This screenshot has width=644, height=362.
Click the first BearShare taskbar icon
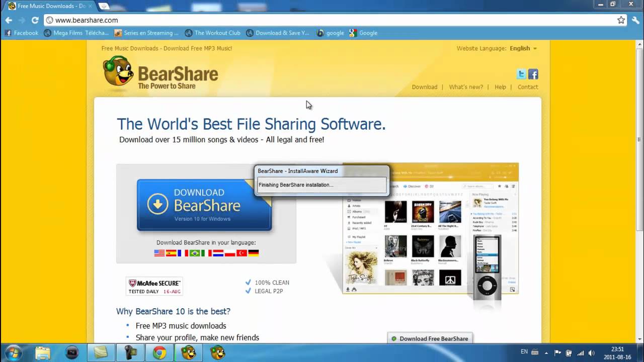[x=189, y=352]
